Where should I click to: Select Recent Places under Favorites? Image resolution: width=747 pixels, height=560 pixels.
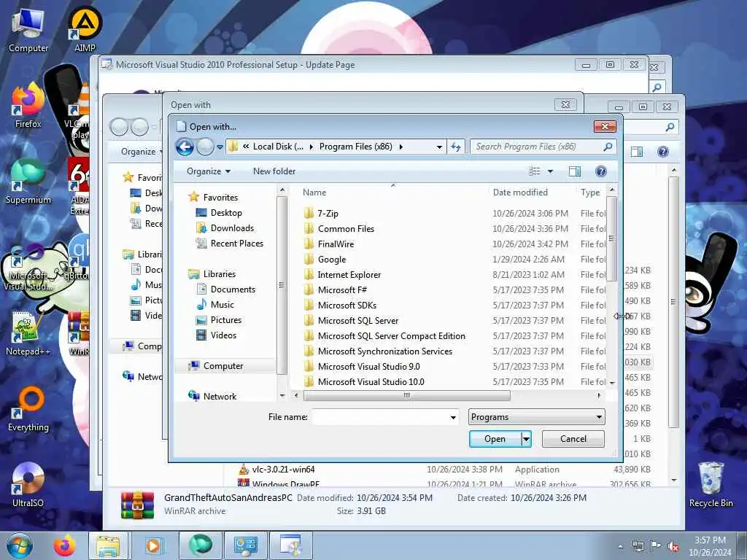[237, 244]
